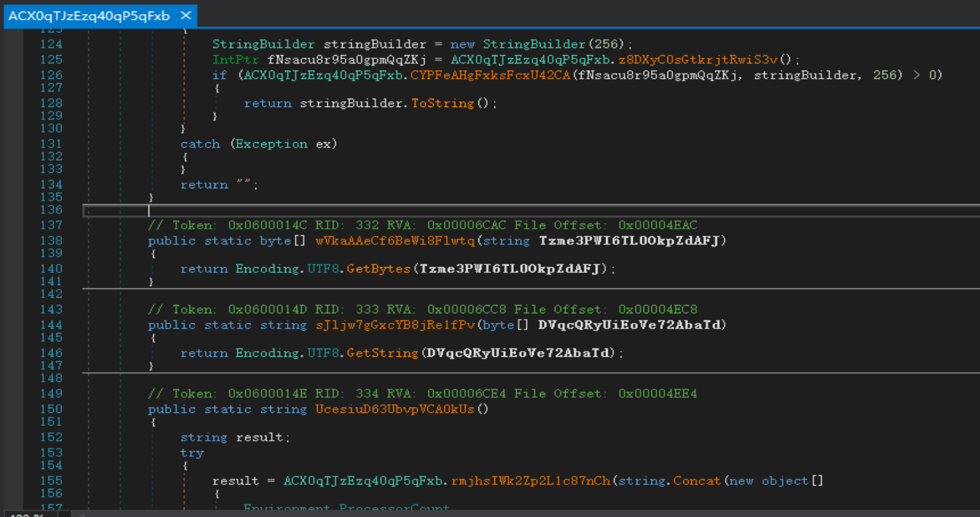Select method name wVkaAAeCf6BeWi8Flwtq
980x517 pixels.
pyautogui.click(x=395, y=241)
